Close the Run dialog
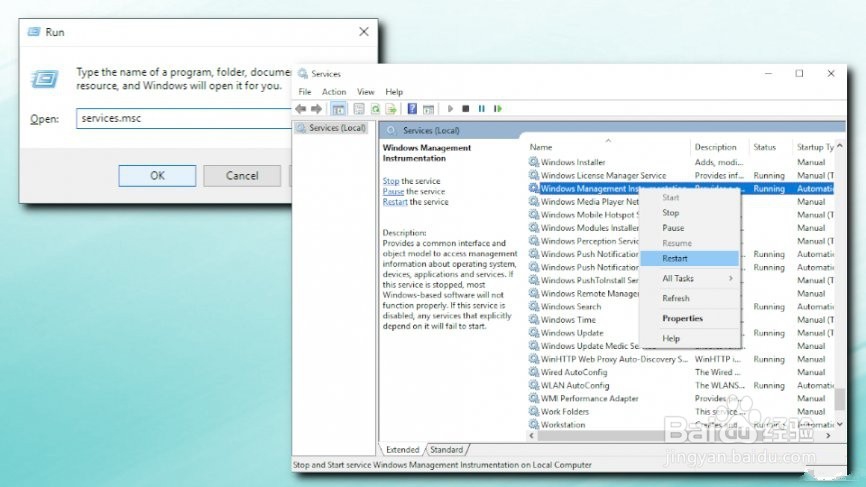 [363, 31]
